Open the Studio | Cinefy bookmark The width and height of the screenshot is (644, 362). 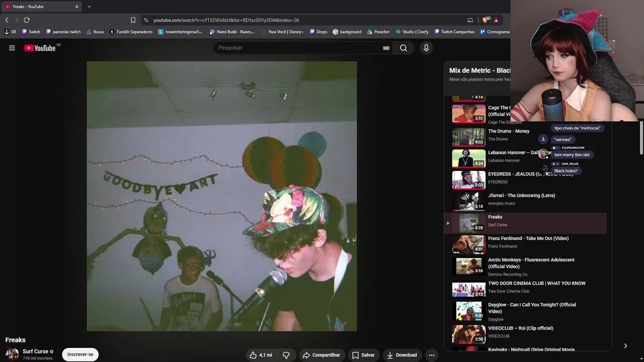click(412, 32)
